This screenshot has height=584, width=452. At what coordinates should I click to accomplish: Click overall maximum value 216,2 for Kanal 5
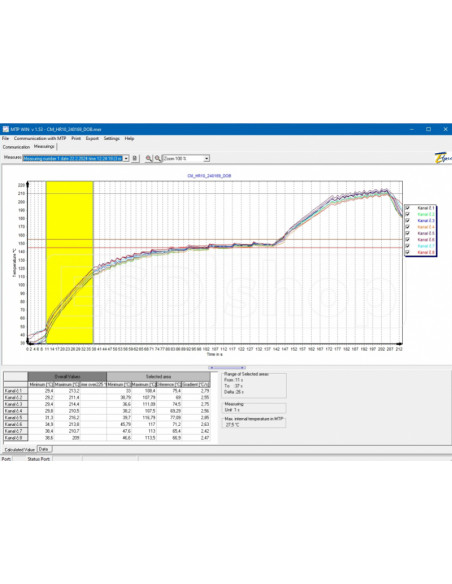pyautogui.click(x=74, y=418)
